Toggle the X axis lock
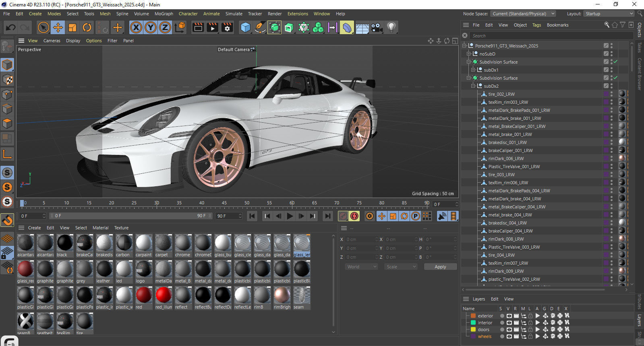The height and width of the screenshot is (346, 644). 136,27
